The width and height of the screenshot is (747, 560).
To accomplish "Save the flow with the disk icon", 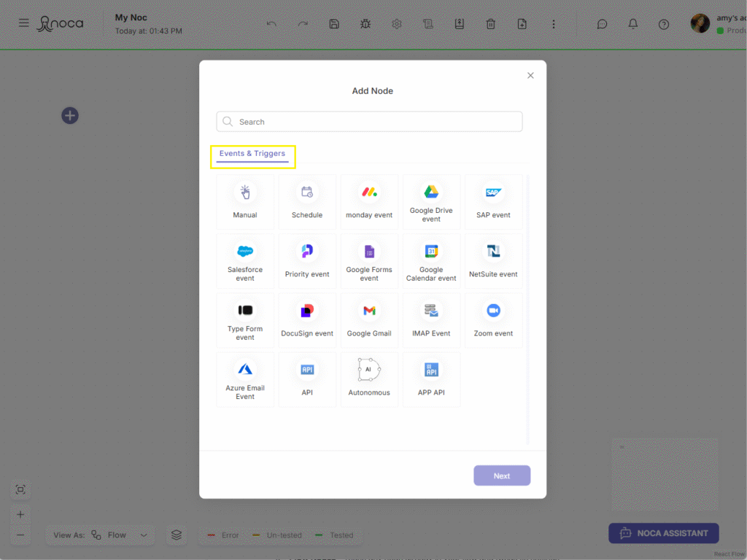I will 334,24.
